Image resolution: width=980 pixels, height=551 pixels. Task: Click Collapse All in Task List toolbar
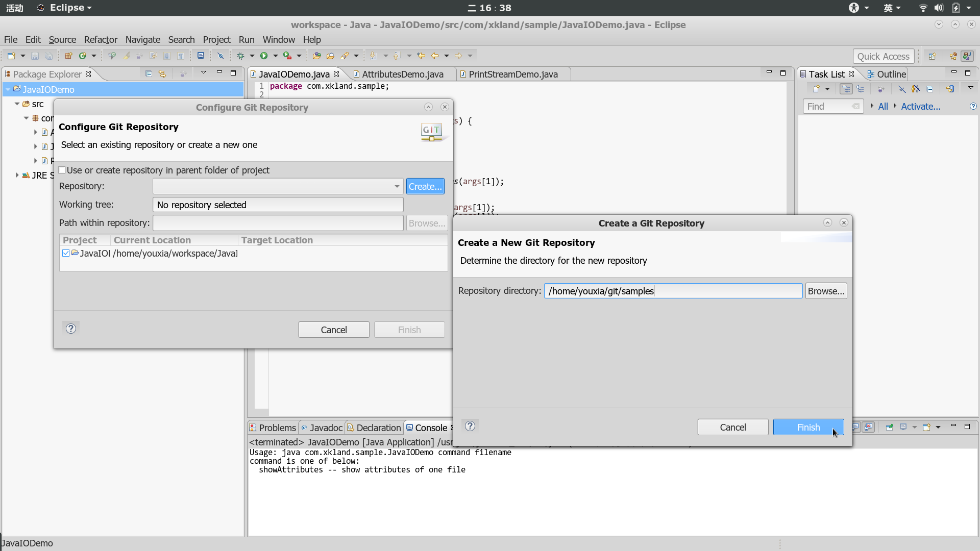(x=930, y=89)
